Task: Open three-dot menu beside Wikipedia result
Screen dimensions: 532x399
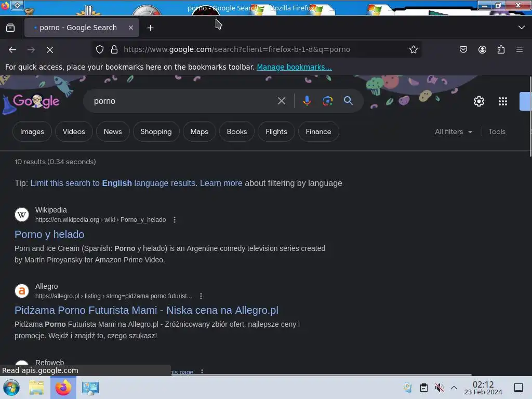Action: 175,220
